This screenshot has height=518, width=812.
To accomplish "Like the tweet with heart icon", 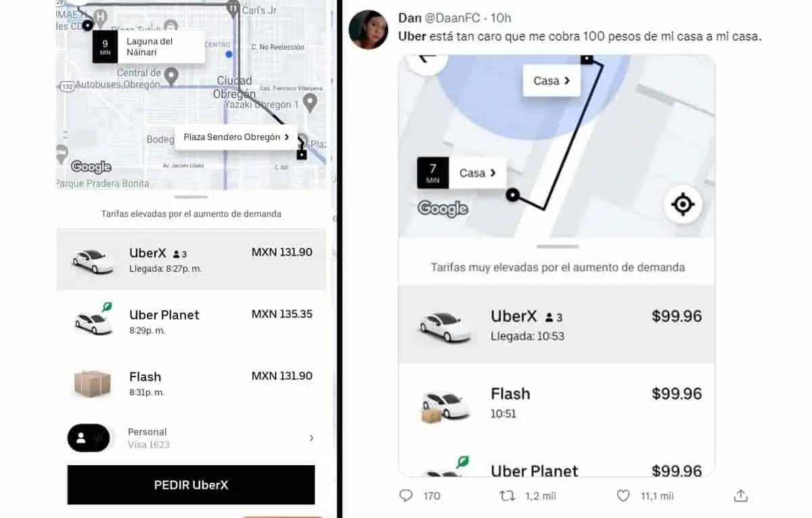I will [623, 496].
